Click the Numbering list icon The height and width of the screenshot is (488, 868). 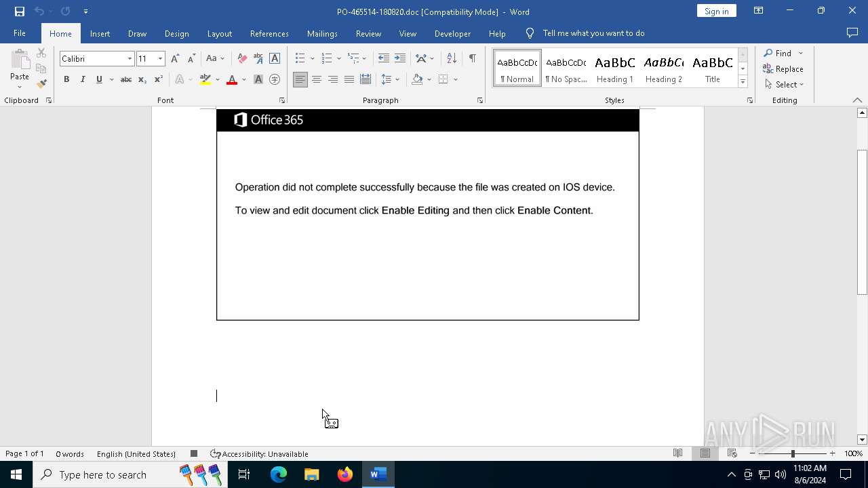pyautogui.click(x=327, y=59)
